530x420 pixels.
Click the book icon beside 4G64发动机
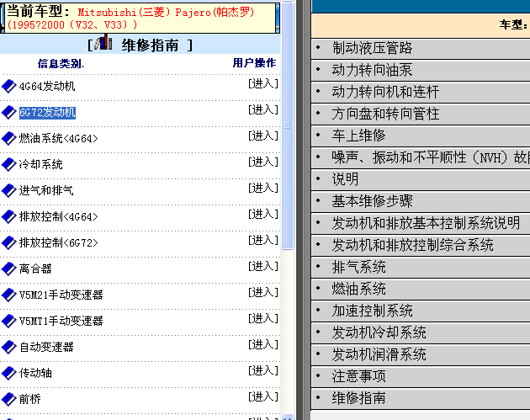[9, 86]
